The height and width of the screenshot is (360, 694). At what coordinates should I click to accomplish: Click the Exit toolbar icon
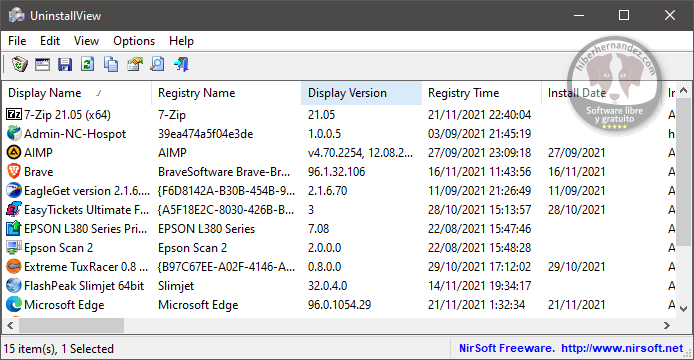181,65
